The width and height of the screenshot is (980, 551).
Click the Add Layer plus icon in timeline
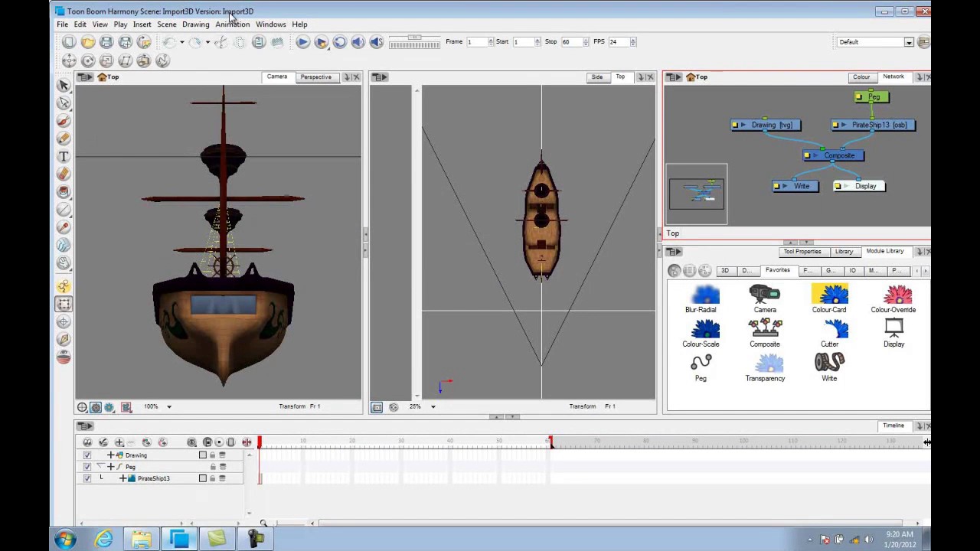point(119,442)
